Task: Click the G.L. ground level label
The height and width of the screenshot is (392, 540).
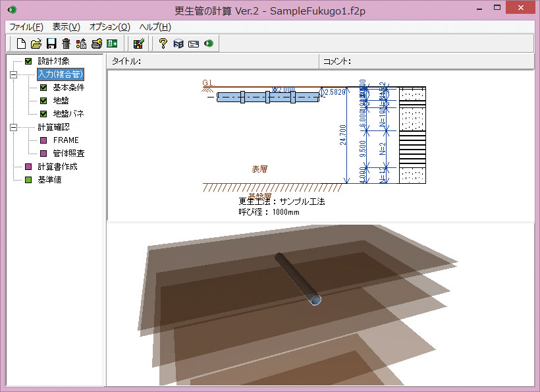Action: (208, 83)
